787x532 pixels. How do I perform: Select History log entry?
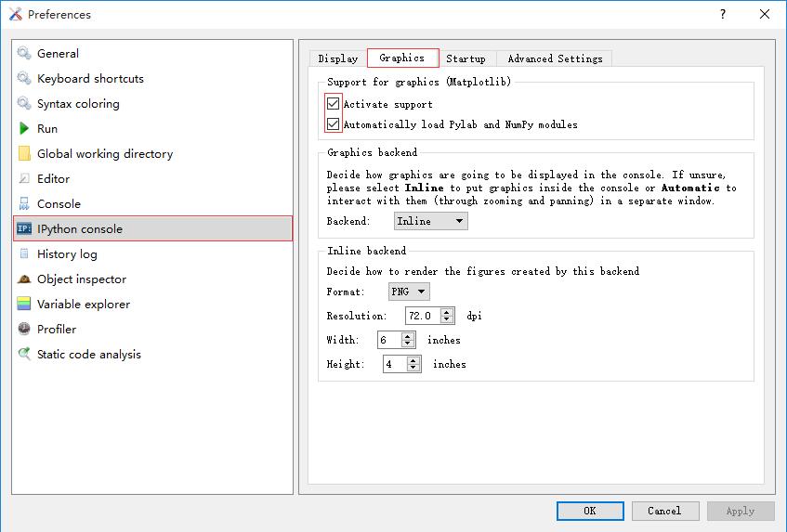click(152, 253)
